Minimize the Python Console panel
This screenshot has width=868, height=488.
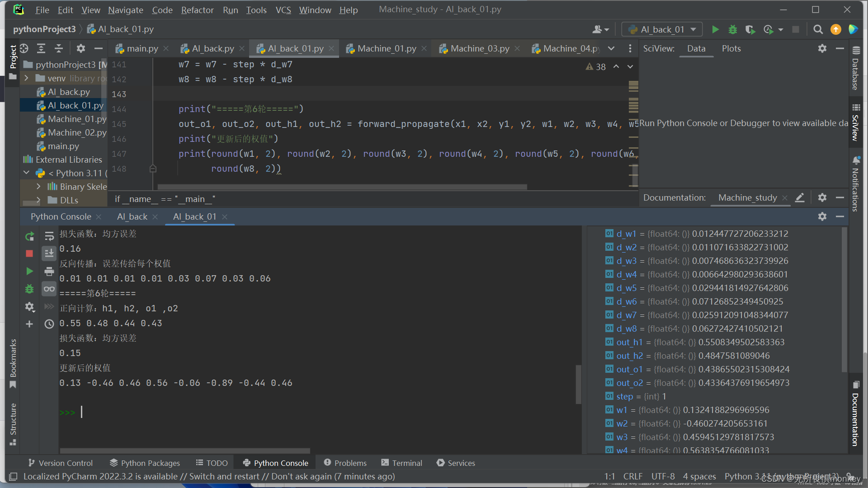(x=840, y=216)
